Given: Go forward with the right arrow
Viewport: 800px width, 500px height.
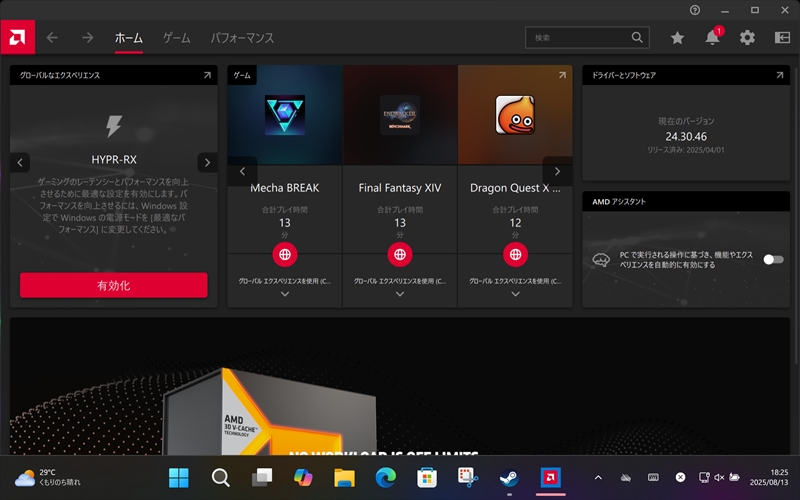Looking at the screenshot, I should pos(88,37).
